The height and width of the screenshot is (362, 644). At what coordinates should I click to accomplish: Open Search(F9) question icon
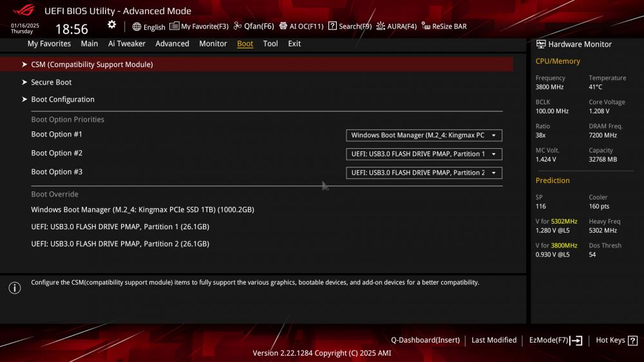332,26
